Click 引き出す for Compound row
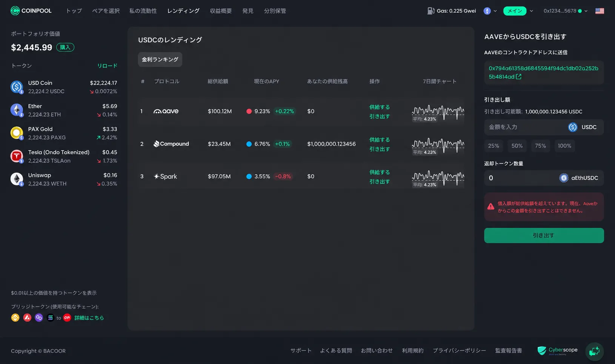 pyautogui.click(x=380, y=149)
